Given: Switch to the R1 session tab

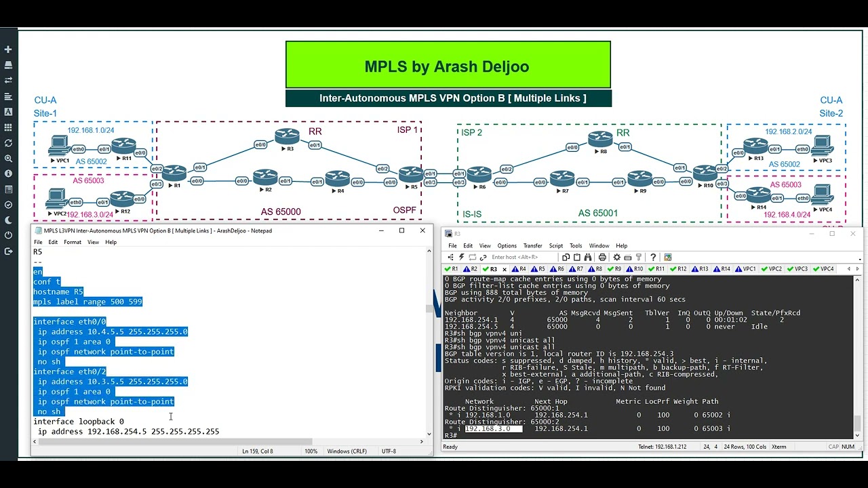Looking at the screenshot, I should [x=450, y=269].
